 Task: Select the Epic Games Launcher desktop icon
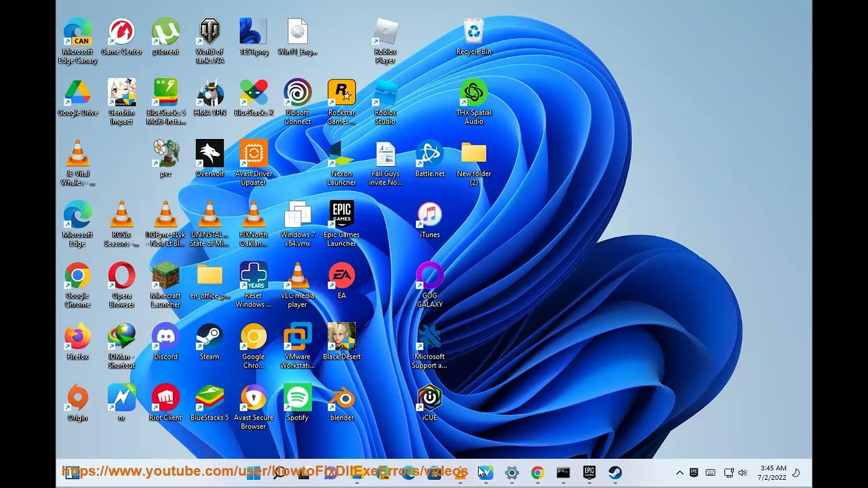coord(341,224)
